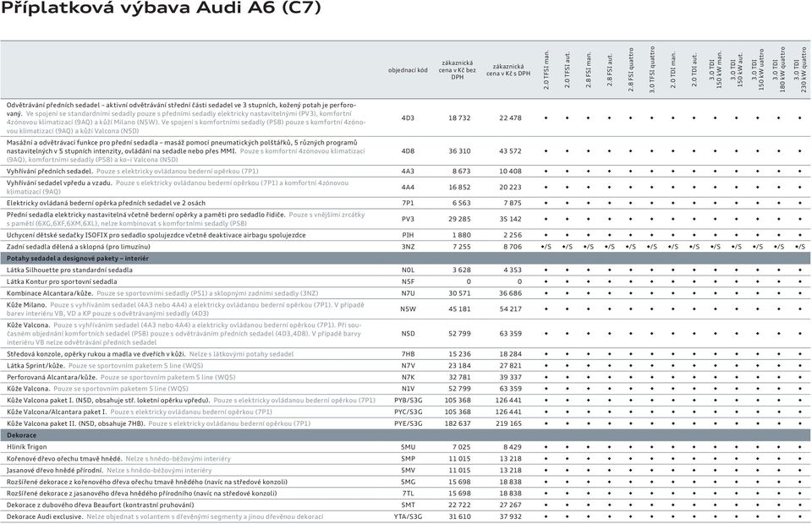The image size is (812, 524).
Task: Select the "objednací kód" column header
Action: (408, 70)
